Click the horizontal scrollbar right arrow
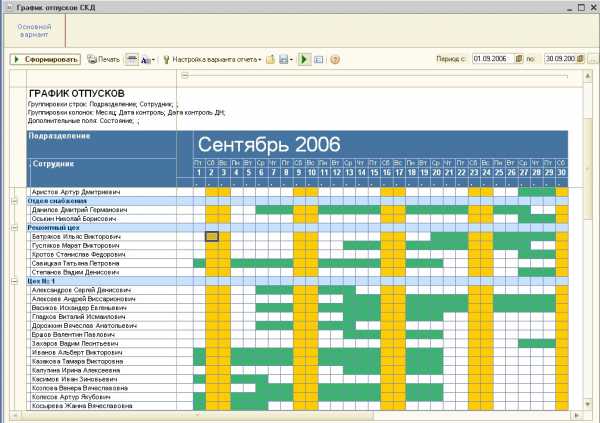Image resolution: width=600 pixels, height=423 pixels. (x=577, y=415)
